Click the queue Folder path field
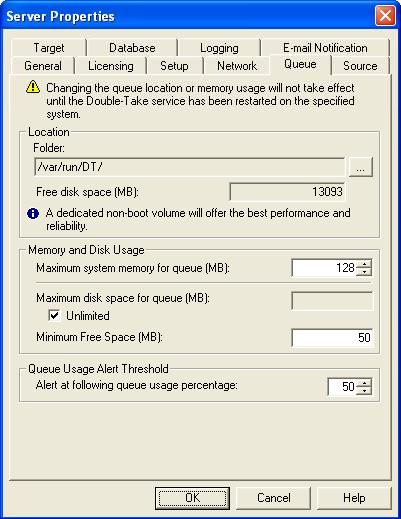The image size is (401, 519). 190,167
